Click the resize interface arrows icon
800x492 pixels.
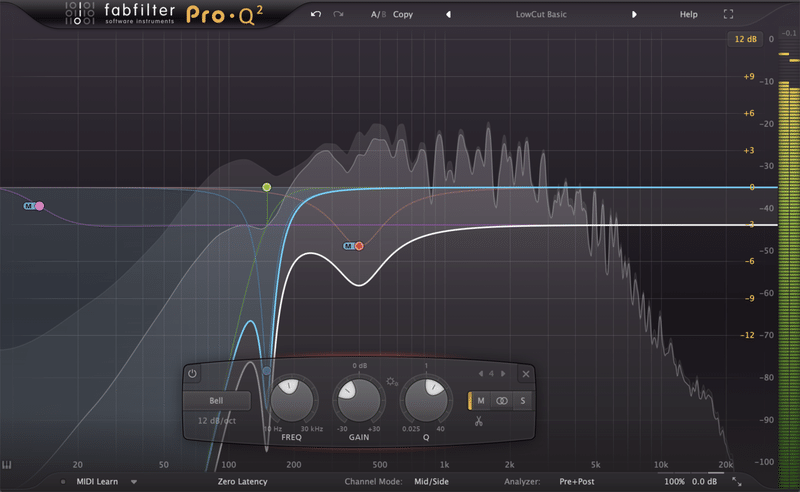point(737,481)
